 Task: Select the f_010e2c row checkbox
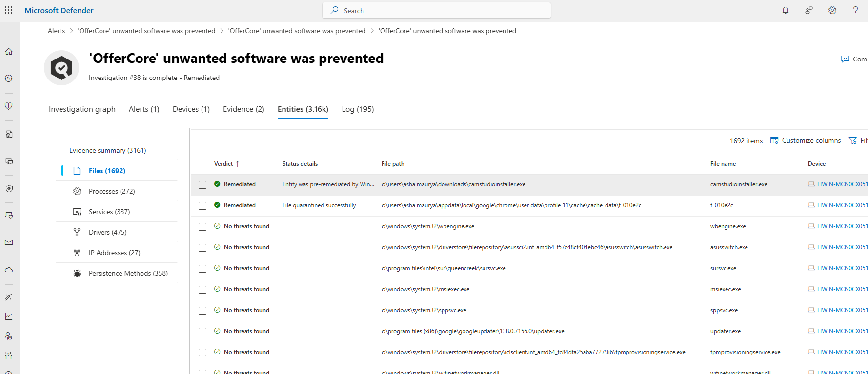click(202, 206)
